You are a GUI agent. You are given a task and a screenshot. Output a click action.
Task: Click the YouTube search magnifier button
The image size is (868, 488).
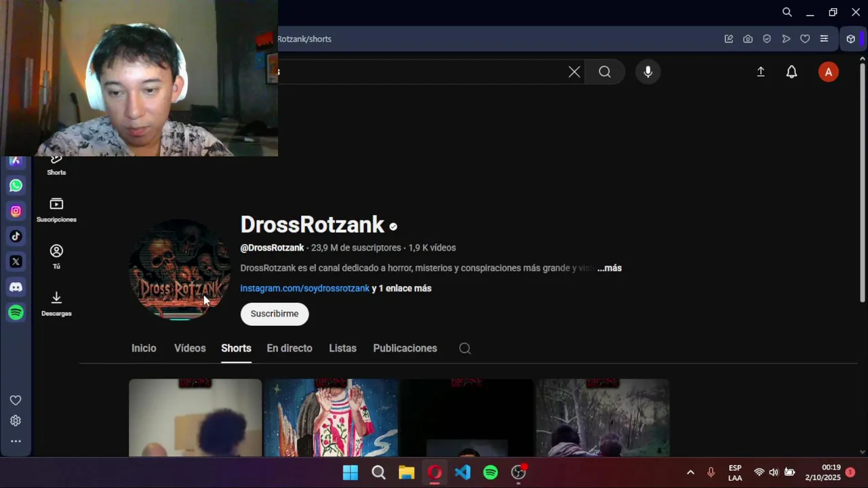pyautogui.click(x=605, y=72)
